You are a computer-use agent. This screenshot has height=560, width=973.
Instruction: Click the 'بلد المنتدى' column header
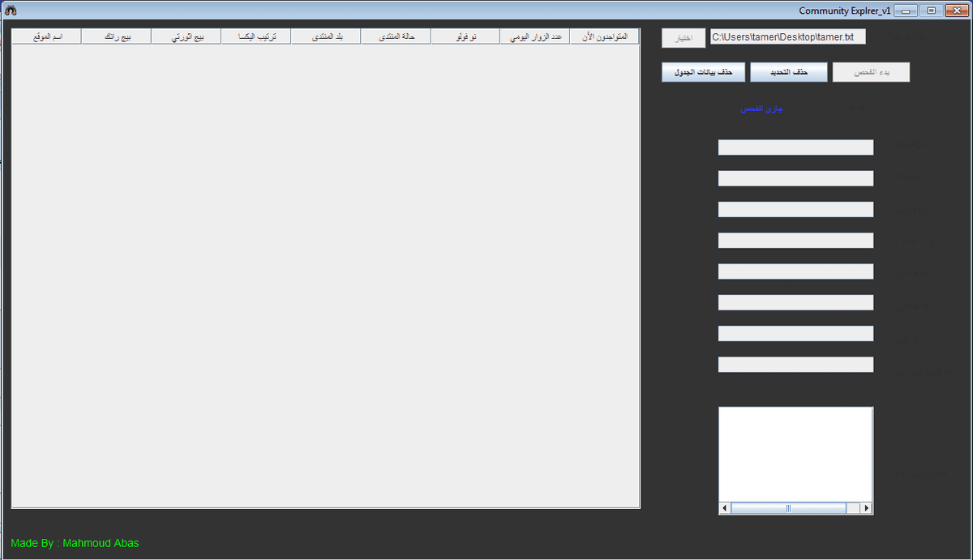(326, 37)
